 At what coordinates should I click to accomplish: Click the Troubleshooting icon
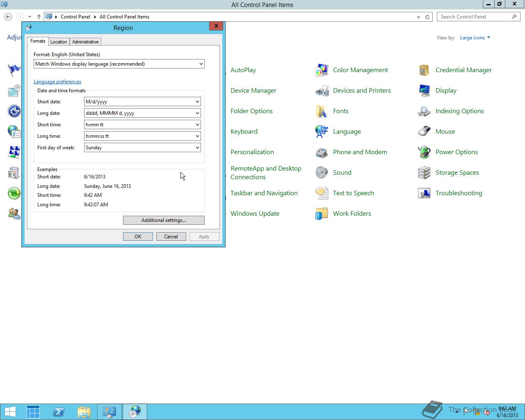(x=424, y=193)
